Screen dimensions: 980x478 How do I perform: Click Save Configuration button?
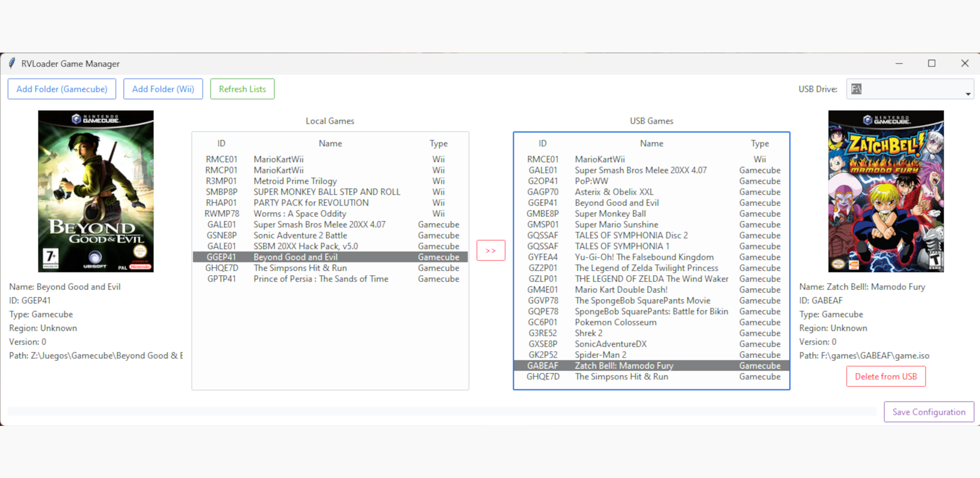point(928,412)
